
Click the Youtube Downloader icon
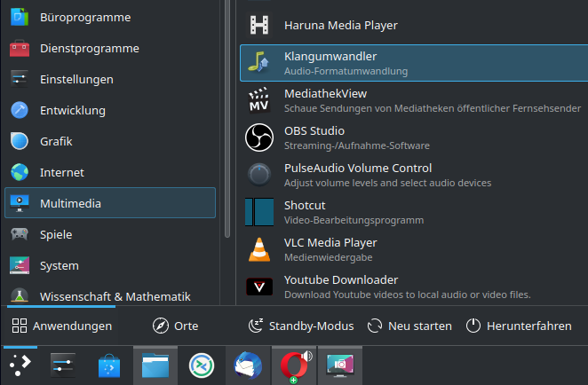tap(259, 287)
